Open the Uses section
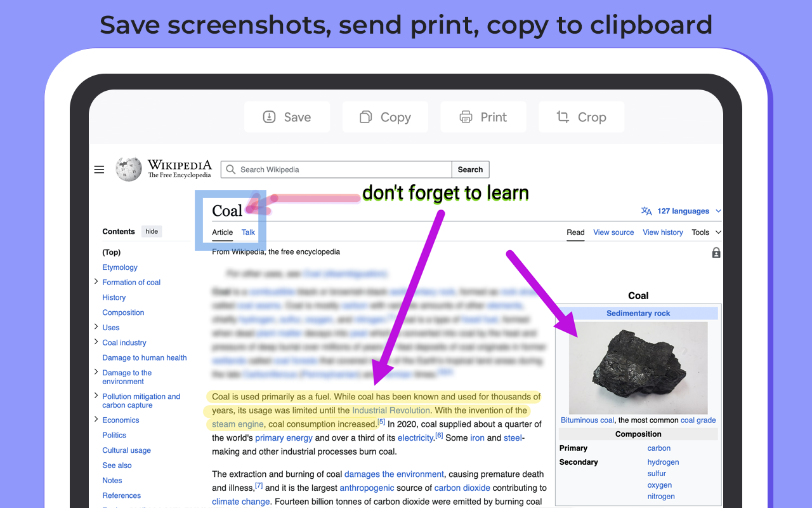This screenshot has height=508, width=812. click(x=111, y=328)
